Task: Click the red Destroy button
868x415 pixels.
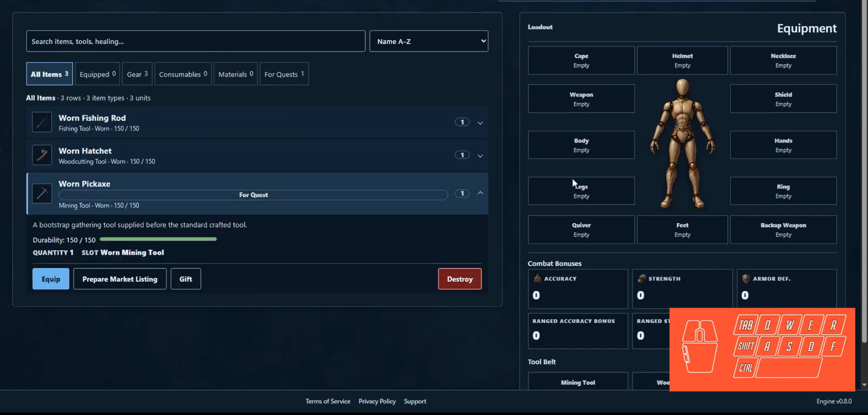Action: (460, 279)
